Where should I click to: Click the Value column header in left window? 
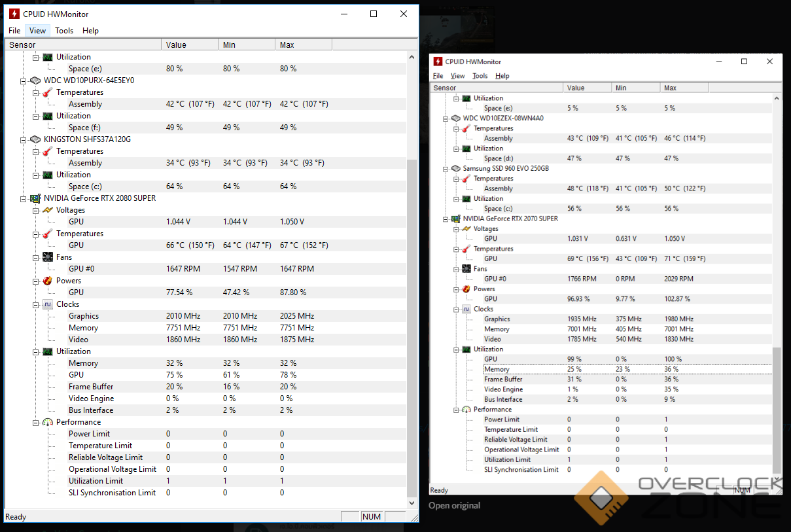pyautogui.click(x=190, y=45)
